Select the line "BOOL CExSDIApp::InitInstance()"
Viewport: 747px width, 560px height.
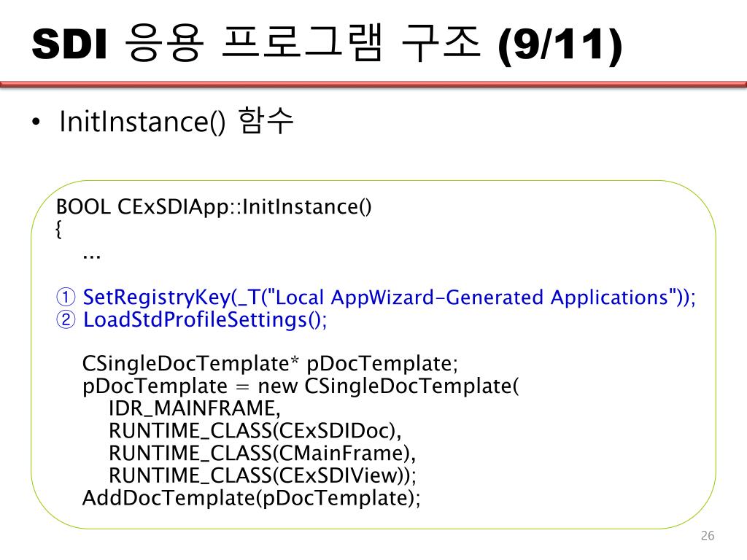click(214, 206)
